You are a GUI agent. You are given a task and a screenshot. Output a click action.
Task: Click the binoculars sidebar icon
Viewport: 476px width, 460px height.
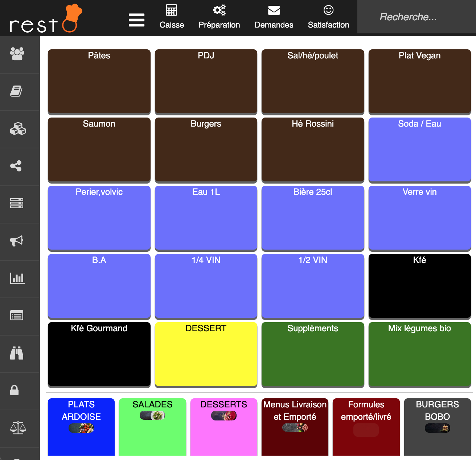tap(17, 353)
